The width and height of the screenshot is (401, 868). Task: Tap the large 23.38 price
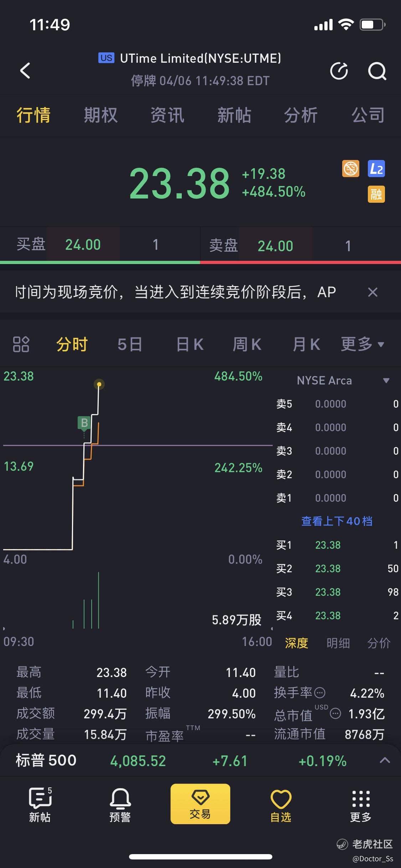pos(179,184)
